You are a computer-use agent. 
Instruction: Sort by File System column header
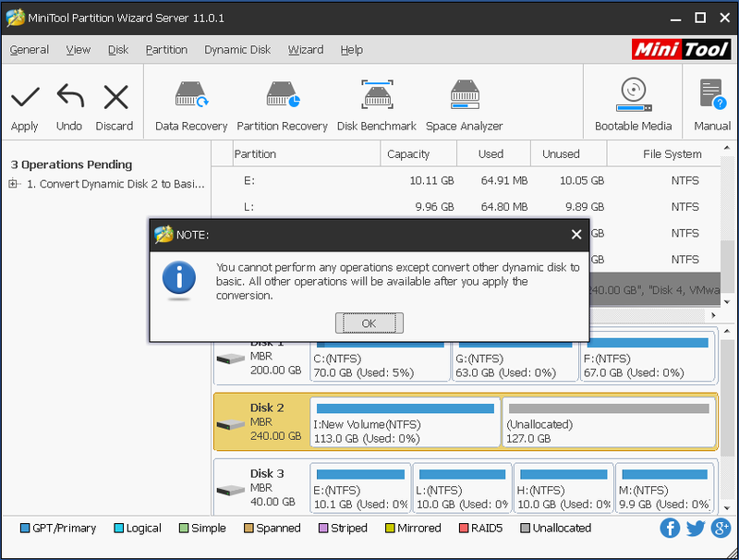click(664, 153)
